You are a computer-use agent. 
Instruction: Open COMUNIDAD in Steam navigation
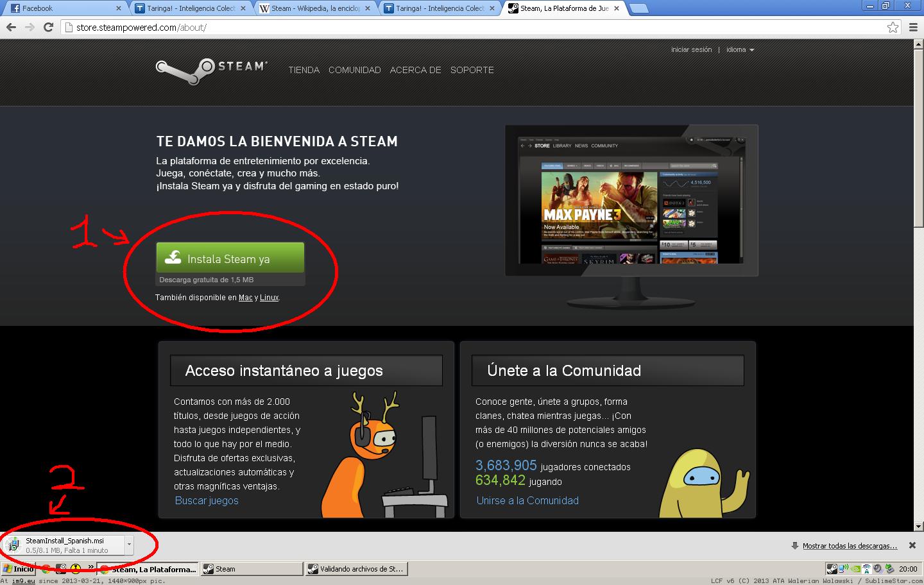(x=355, y=70)
